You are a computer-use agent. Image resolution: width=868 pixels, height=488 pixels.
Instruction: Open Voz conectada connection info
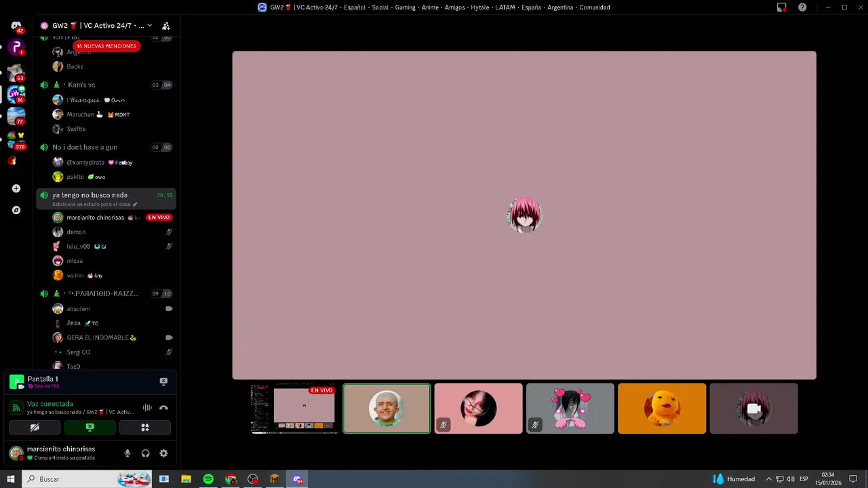[x=50, y=404]
